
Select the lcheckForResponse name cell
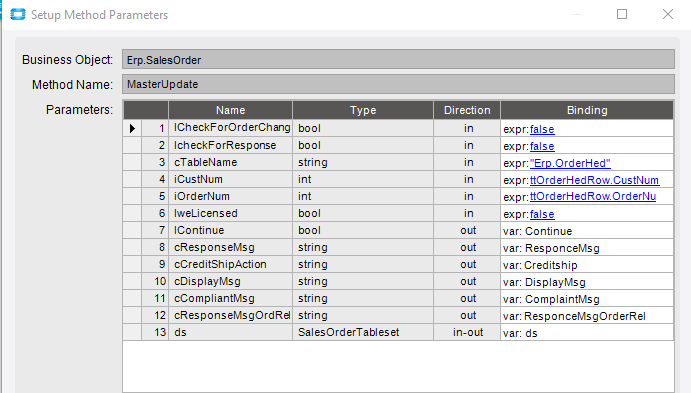[x=230, y=145]
